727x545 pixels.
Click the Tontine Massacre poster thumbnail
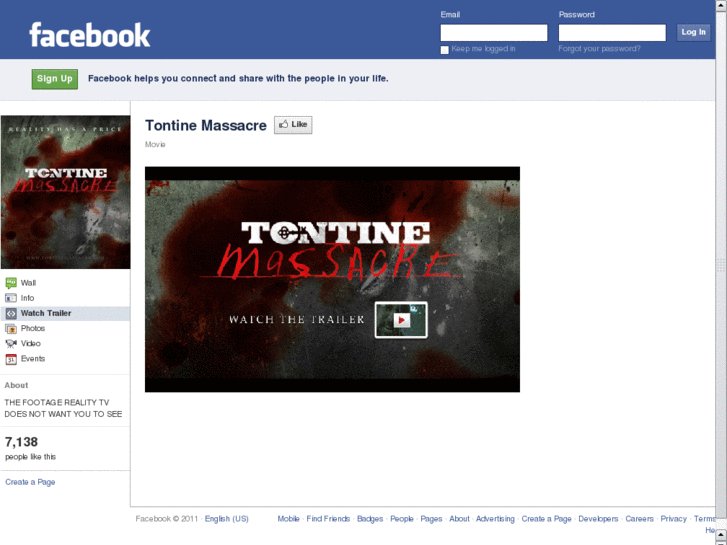65,192
